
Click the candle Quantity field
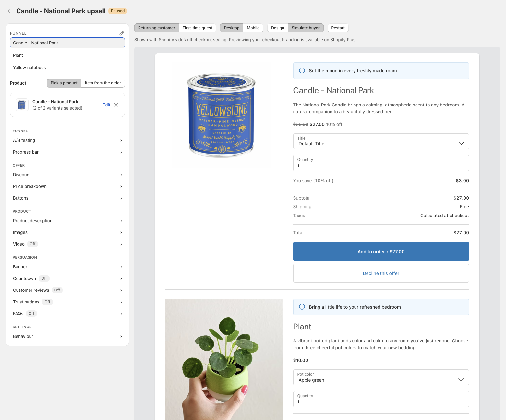(381, 163)
